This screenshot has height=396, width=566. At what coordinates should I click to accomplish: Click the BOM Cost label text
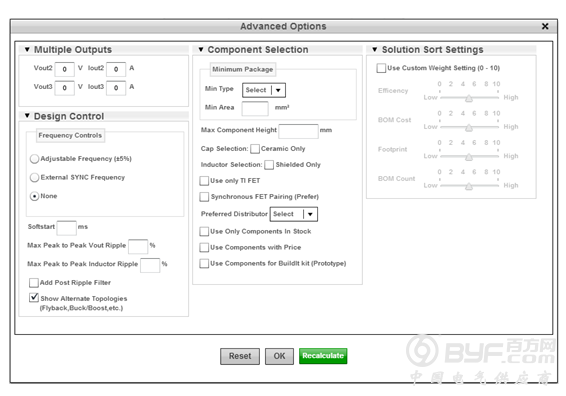click(395, 120)
